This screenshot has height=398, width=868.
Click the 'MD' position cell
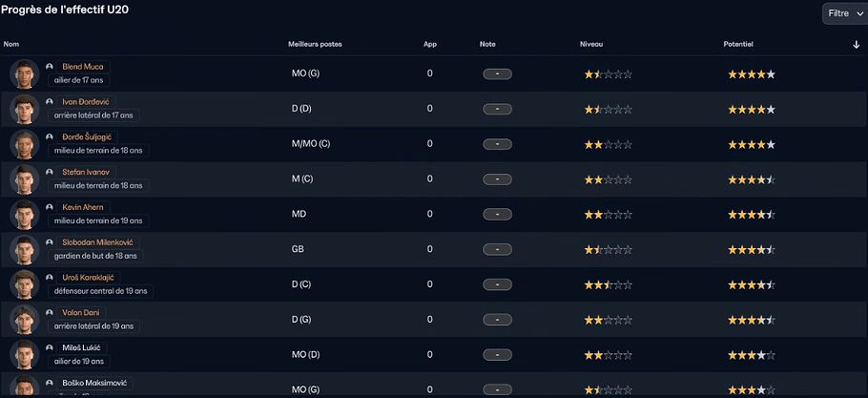coord(299,214)
